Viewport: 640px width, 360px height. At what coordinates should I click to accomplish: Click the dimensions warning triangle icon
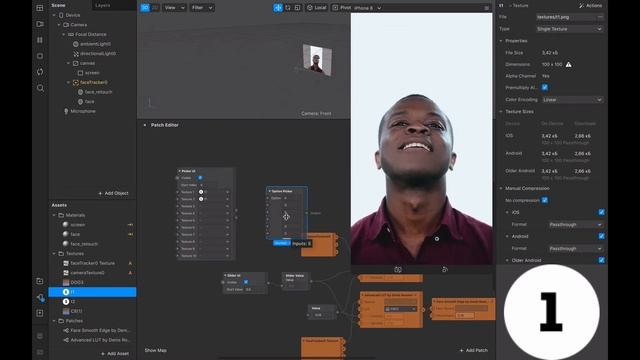point(569,64)
